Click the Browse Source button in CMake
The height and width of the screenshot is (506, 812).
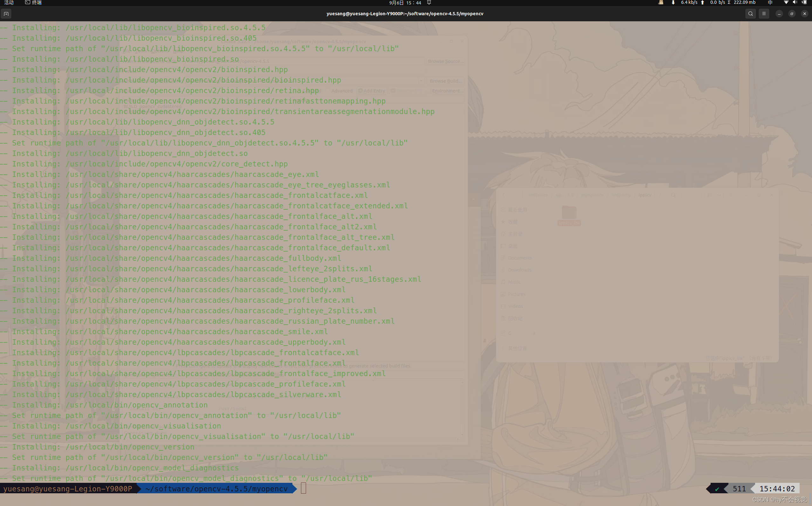446,61
